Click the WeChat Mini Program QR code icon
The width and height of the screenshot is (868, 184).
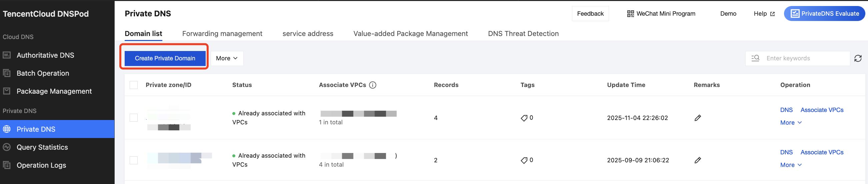630,14
